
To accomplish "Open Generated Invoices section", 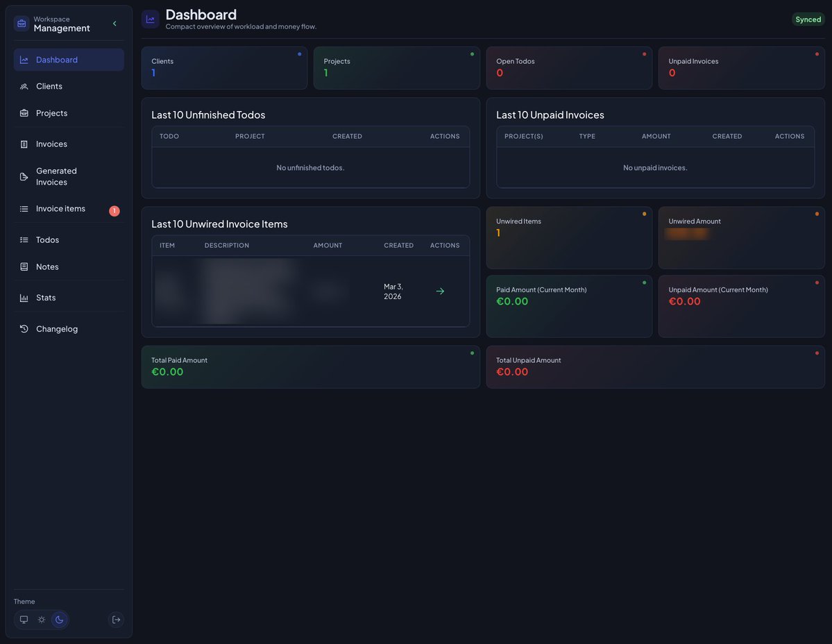I will tap(69, 177).
